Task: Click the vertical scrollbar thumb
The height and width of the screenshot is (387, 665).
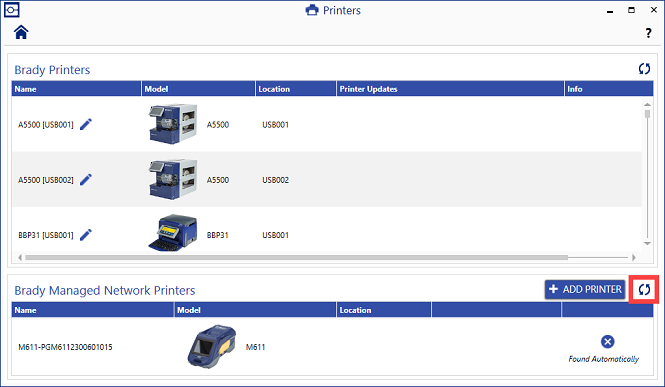Action: pyautogui.click(x=647, y=114)
